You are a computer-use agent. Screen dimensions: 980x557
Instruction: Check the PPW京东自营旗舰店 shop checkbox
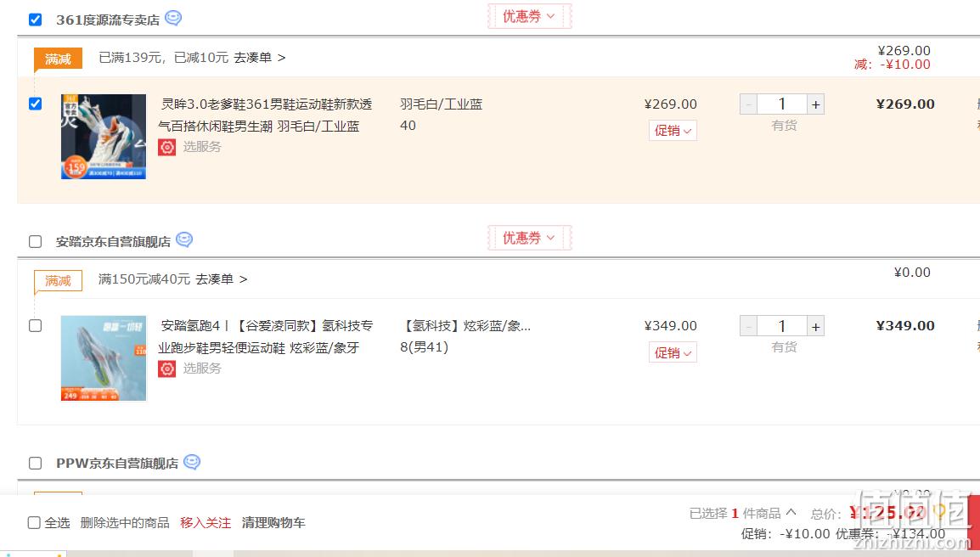coord(36,464)
